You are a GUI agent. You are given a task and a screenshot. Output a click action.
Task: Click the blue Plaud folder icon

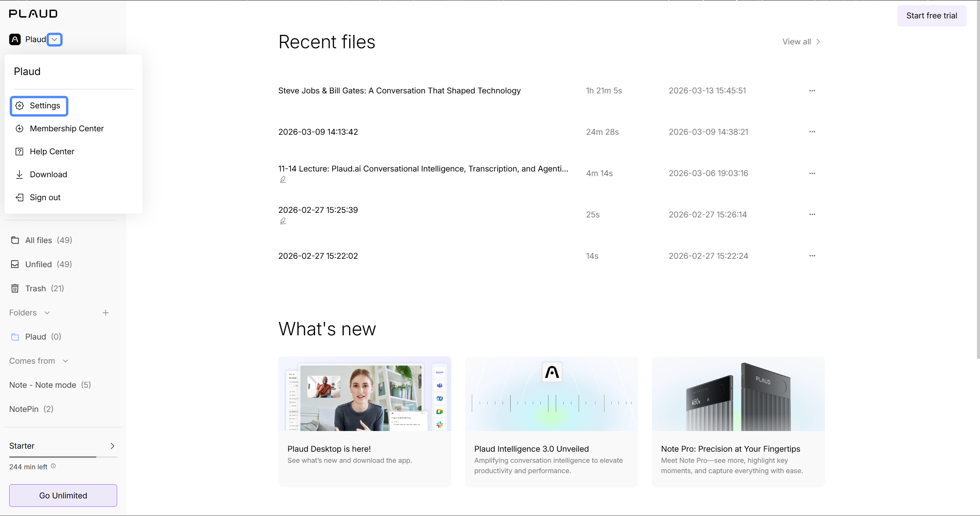coord(15,337)
